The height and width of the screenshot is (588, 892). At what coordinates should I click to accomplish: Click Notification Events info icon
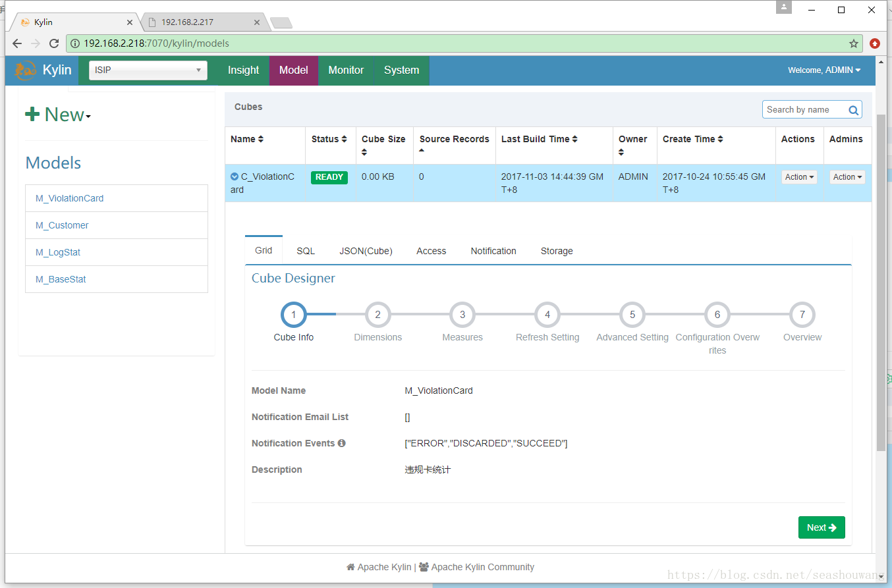pyautogui.click(x=341, y=443)
